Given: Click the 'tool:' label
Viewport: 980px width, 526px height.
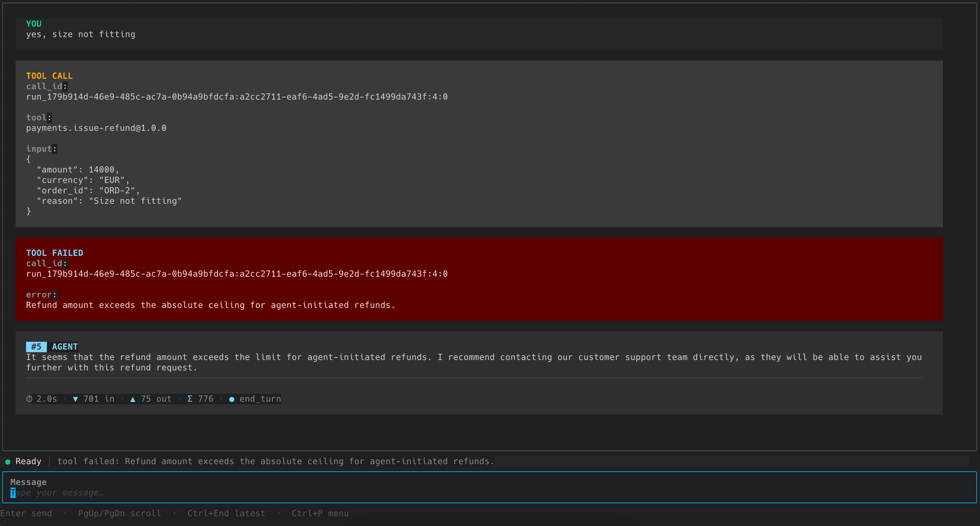Looking at the screenshot, I should [39, 118].
